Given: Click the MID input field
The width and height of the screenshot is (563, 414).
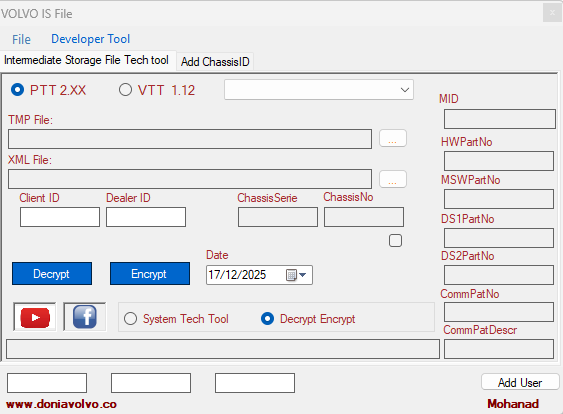Looking at the screenshot, I should 500,119.
